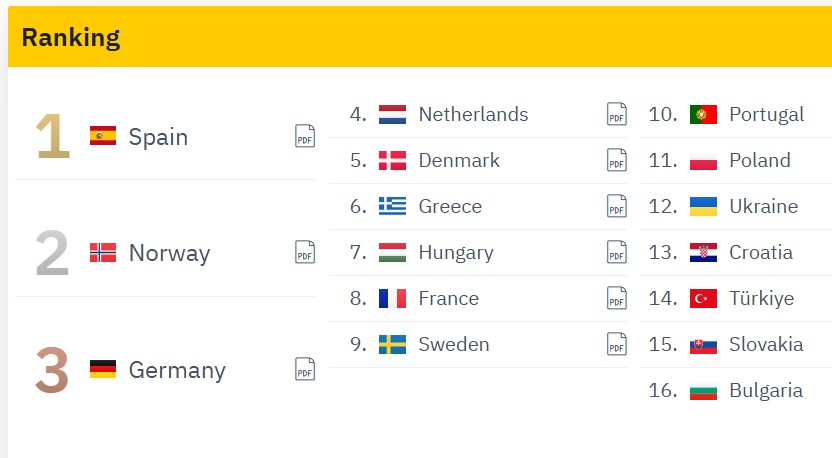This screenshot has width=832, height=458.
Task: Click the Portugal flag icon
Action: point(703,114)
